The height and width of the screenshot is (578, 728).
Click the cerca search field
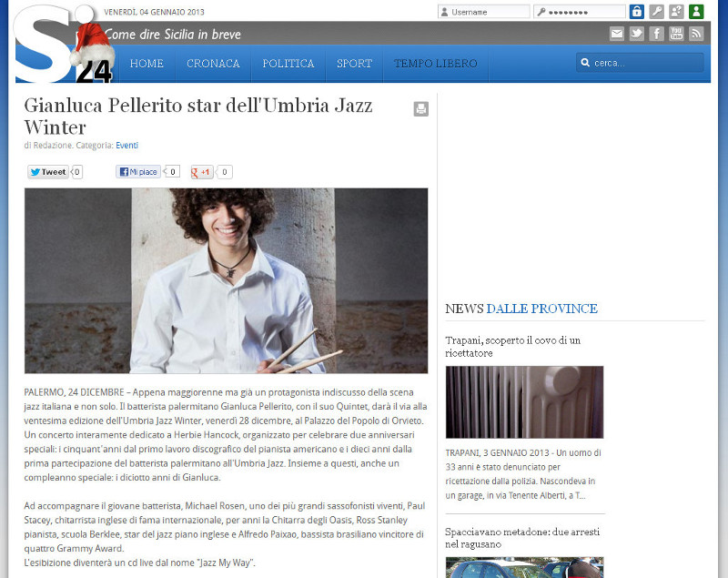[x=641, y=63]
